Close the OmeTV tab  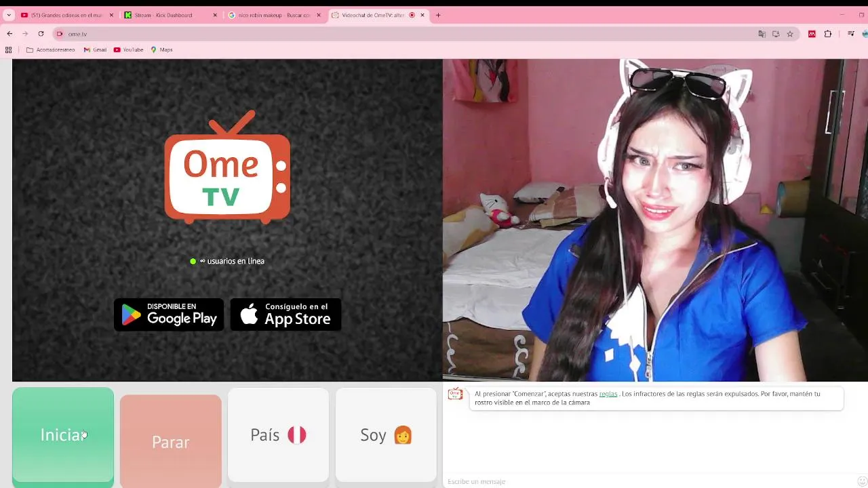click(x=422, y=15)
